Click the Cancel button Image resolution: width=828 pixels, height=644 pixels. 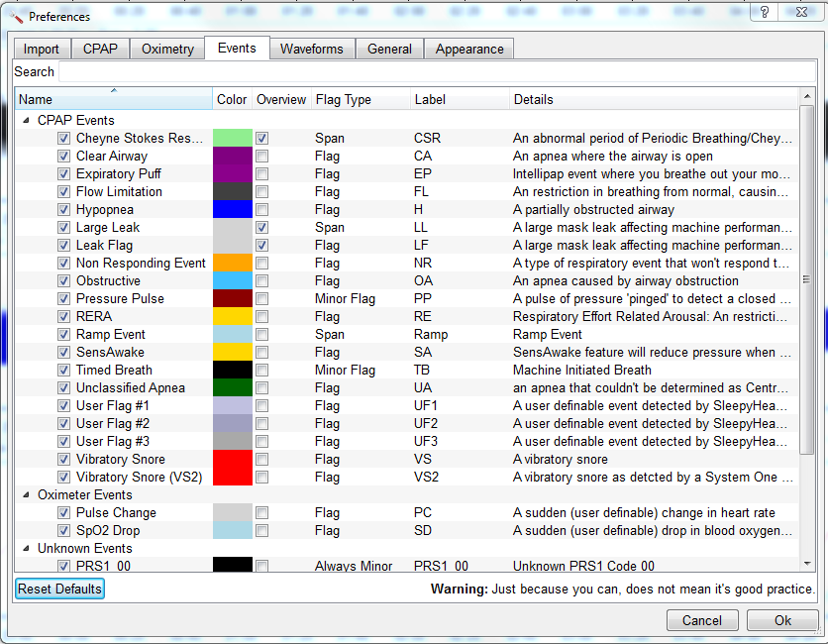click(x=702, y=621)
